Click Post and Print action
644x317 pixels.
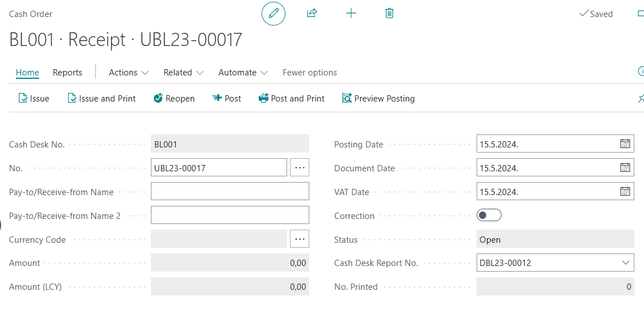[x=292, y=99]
